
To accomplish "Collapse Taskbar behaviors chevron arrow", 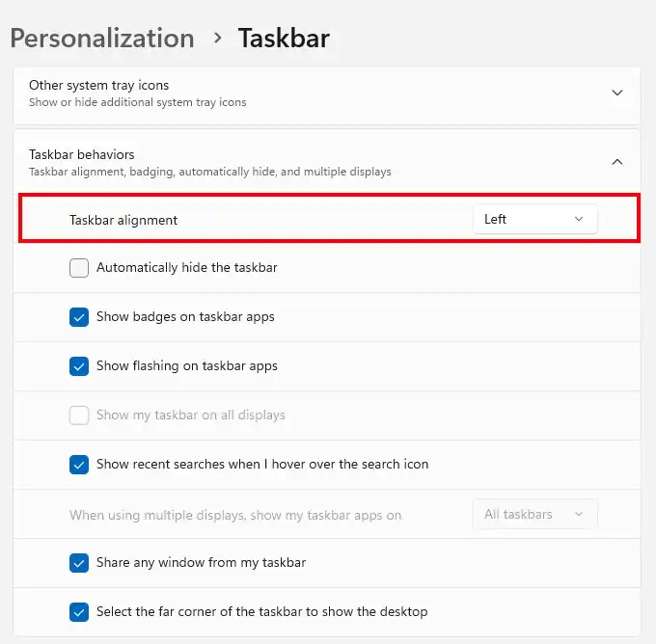I will [617, 162].
